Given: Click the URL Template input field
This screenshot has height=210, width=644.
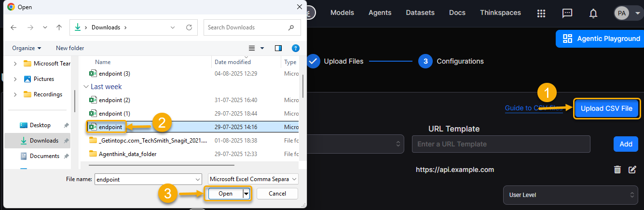Looking at the screenshot, I should coord(501,144).
